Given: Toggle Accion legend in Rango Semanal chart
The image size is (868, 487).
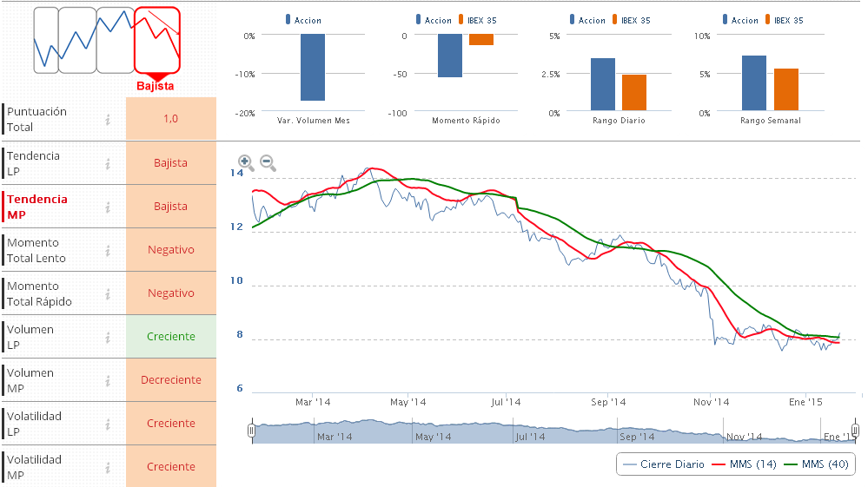Looking at the screenshot, I should (x=740, y=20).
